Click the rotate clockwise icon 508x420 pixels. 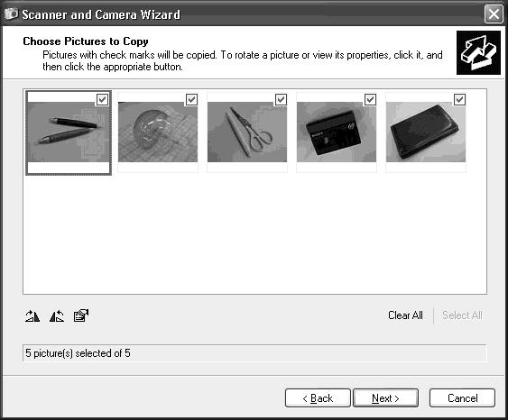(32, 315)
